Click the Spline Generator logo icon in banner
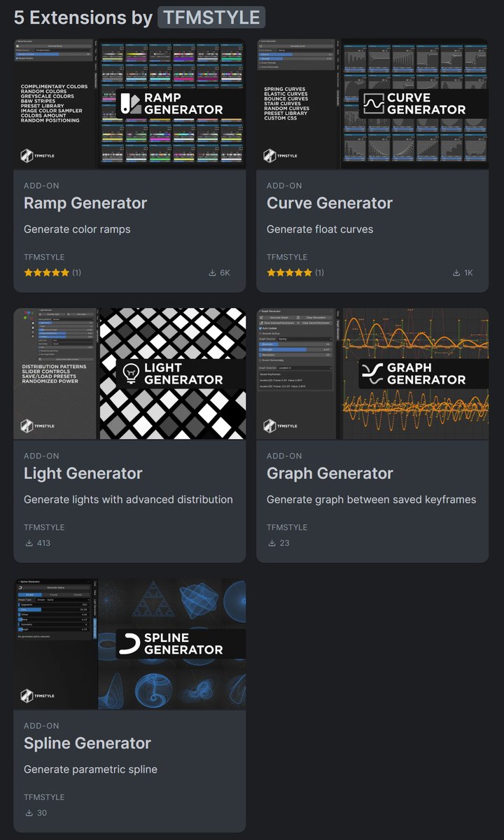The image size is (504, 840). click(x=129, y=644)
